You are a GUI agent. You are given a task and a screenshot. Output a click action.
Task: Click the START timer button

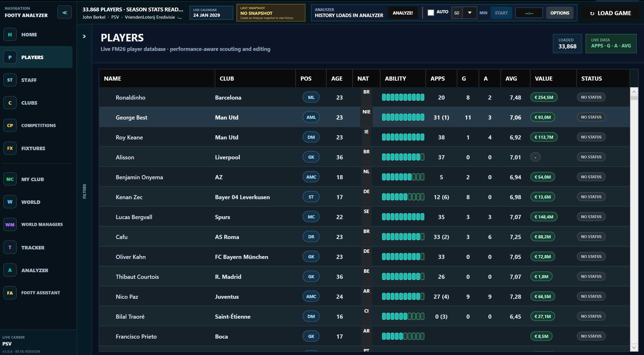[501, 13]
